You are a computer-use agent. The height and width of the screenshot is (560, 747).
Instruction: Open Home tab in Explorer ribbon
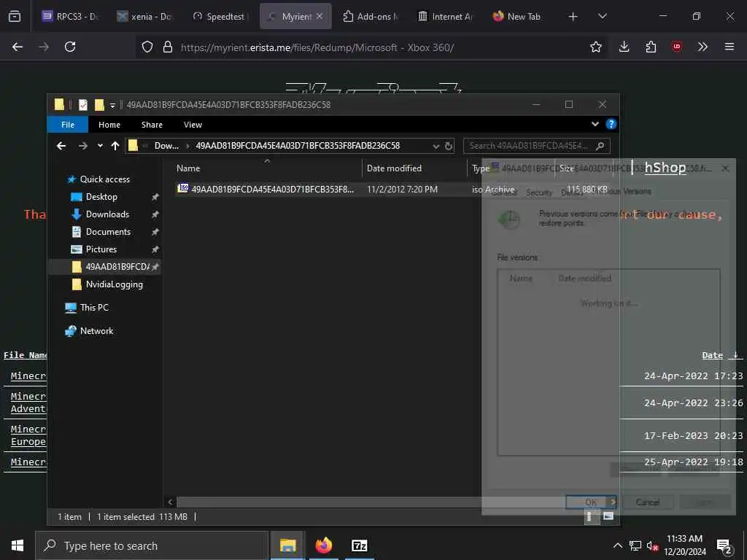(x=109, y=125)
